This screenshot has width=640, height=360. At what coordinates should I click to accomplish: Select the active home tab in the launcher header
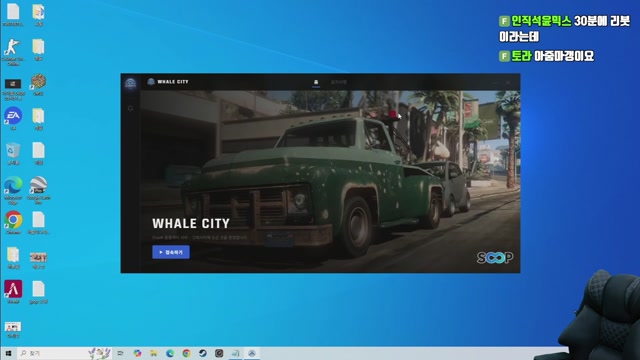point(316,82)
